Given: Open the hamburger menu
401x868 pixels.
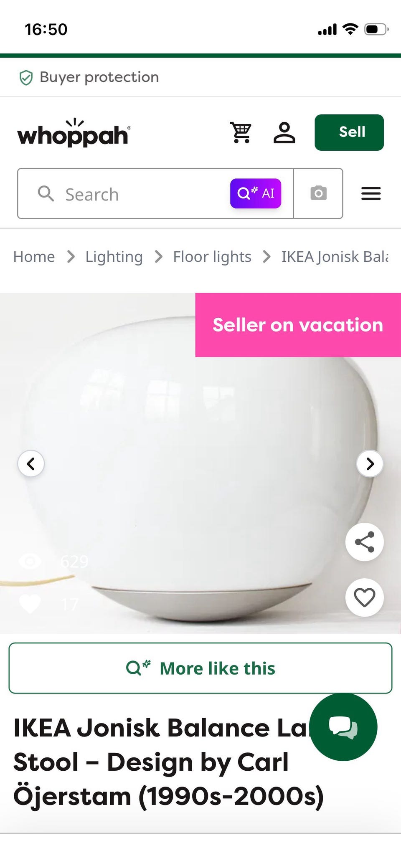Looking at the screenshot, I should click(x=371, y=193).
